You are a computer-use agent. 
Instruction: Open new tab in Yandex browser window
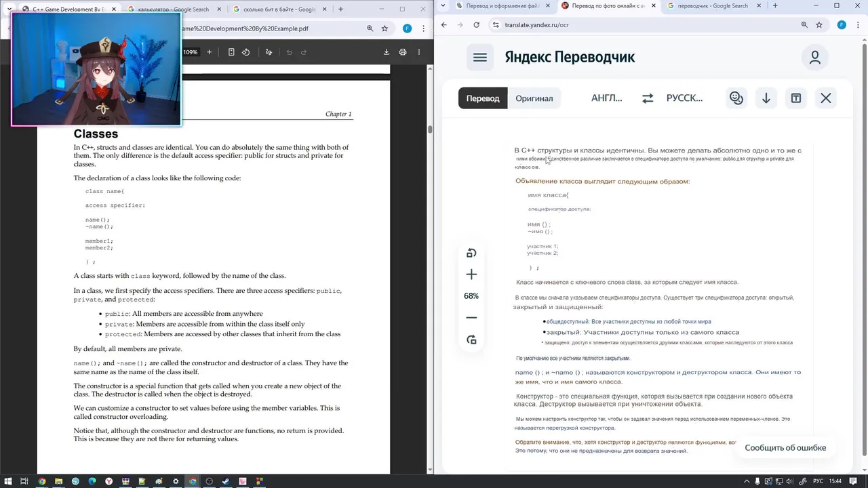[775, 5]
